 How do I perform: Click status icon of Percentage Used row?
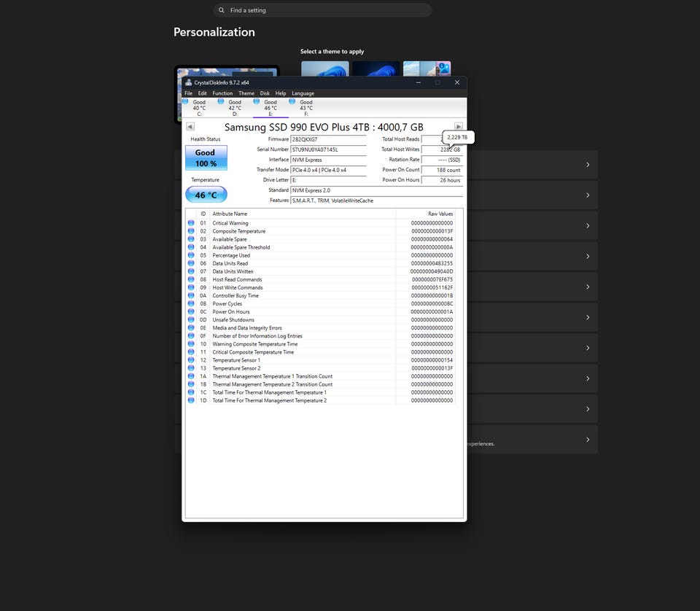click(x=191, y=255)
